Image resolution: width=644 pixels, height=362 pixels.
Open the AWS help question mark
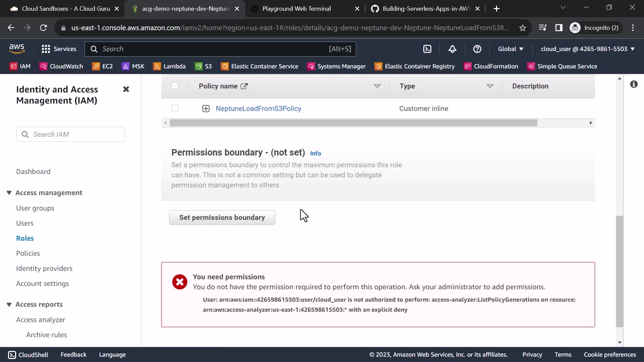click(477, 49)
